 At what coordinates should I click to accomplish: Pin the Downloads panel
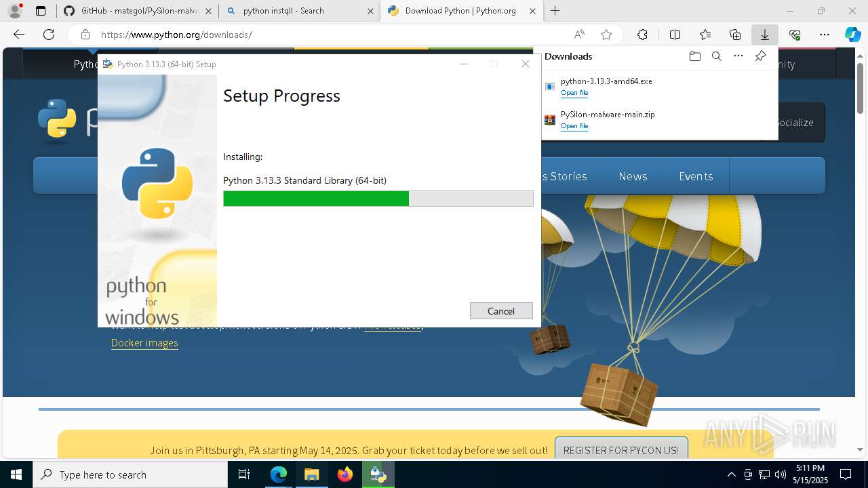pos(760,56)
